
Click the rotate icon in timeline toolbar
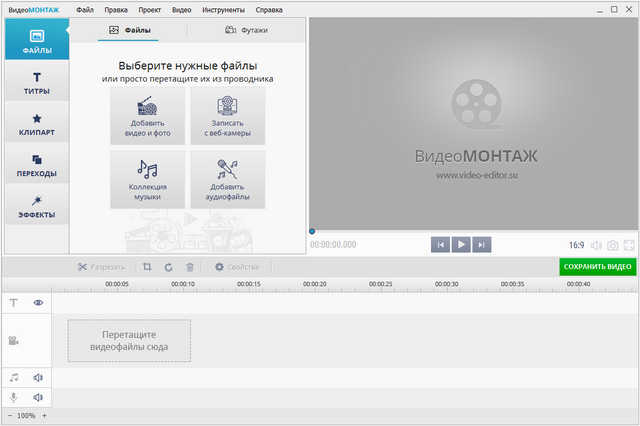point(168,267)
